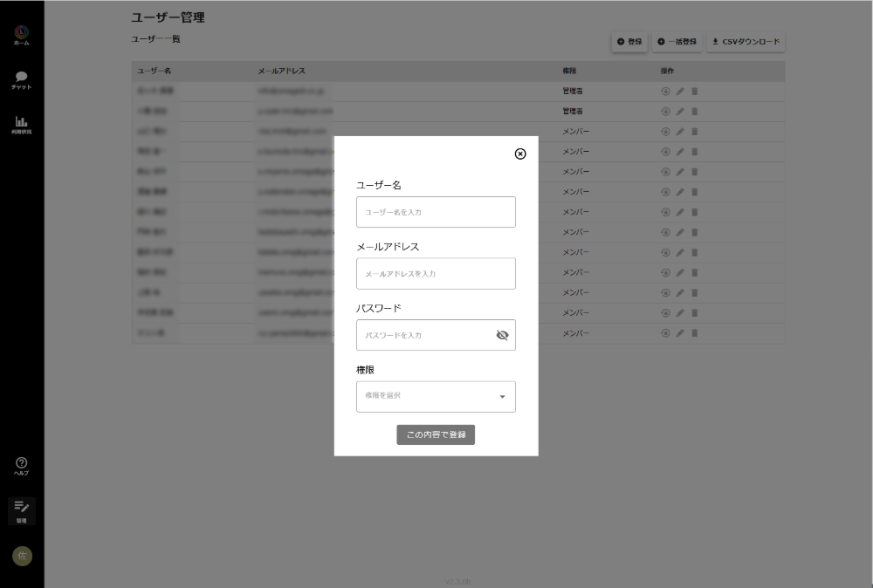Open 利用状況 chart in the sidebar
The image size is (873, 588).
pos(21,125)
